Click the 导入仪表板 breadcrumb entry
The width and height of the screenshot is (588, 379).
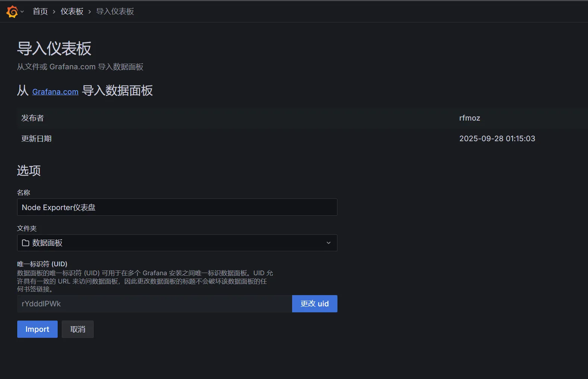point(115,12)
